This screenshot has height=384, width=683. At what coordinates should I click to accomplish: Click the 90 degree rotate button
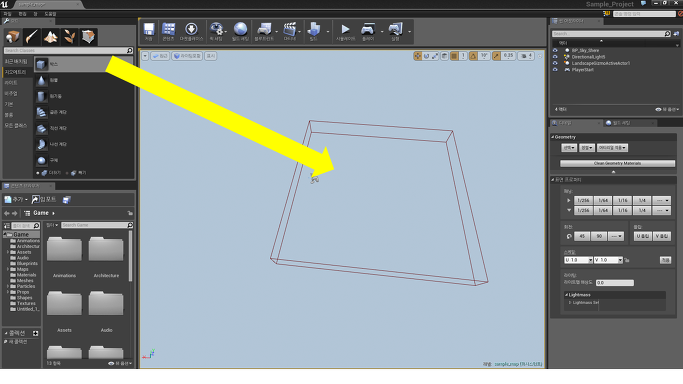(x=599, y=236)
